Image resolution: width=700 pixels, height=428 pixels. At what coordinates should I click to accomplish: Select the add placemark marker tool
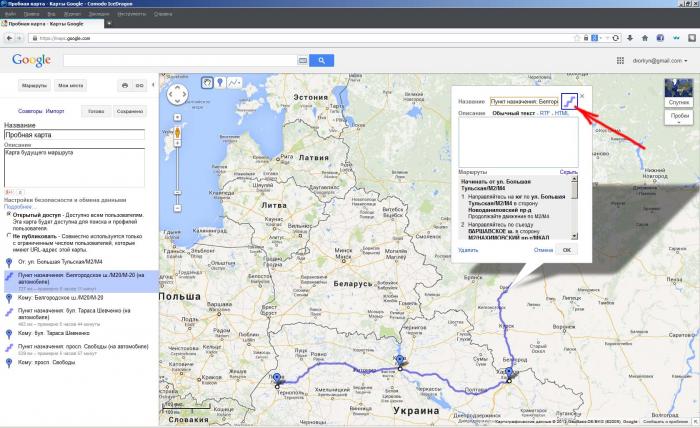[220, 84]
